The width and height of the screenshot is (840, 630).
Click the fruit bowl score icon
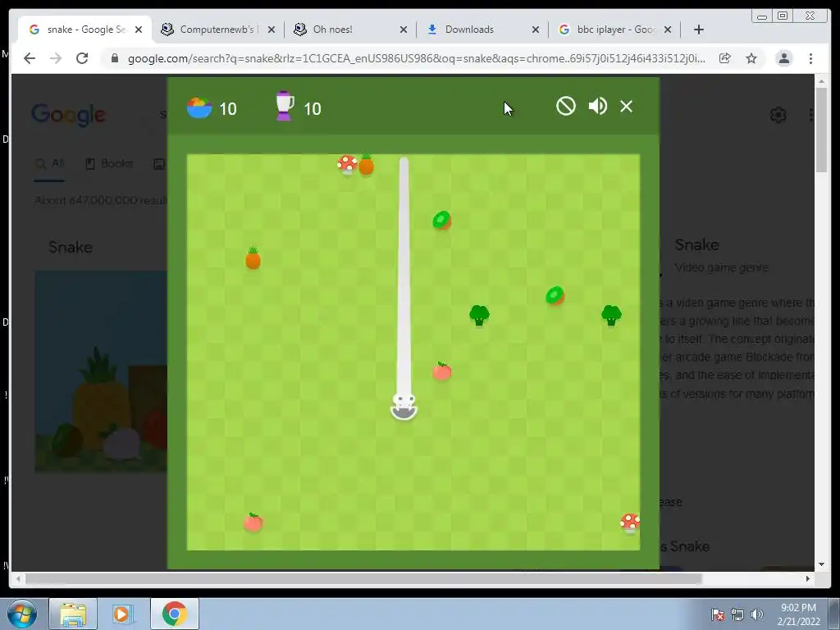[x=199, y=107]
